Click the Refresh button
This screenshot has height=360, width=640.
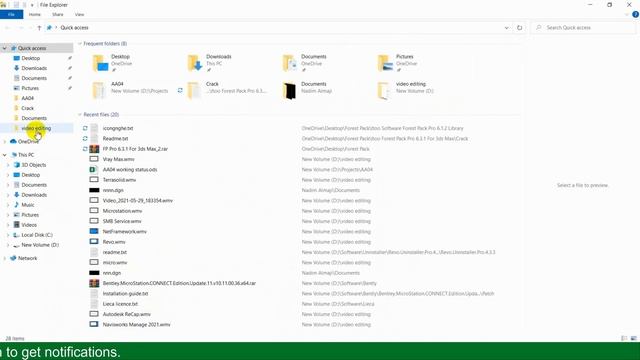pos(519,28)
